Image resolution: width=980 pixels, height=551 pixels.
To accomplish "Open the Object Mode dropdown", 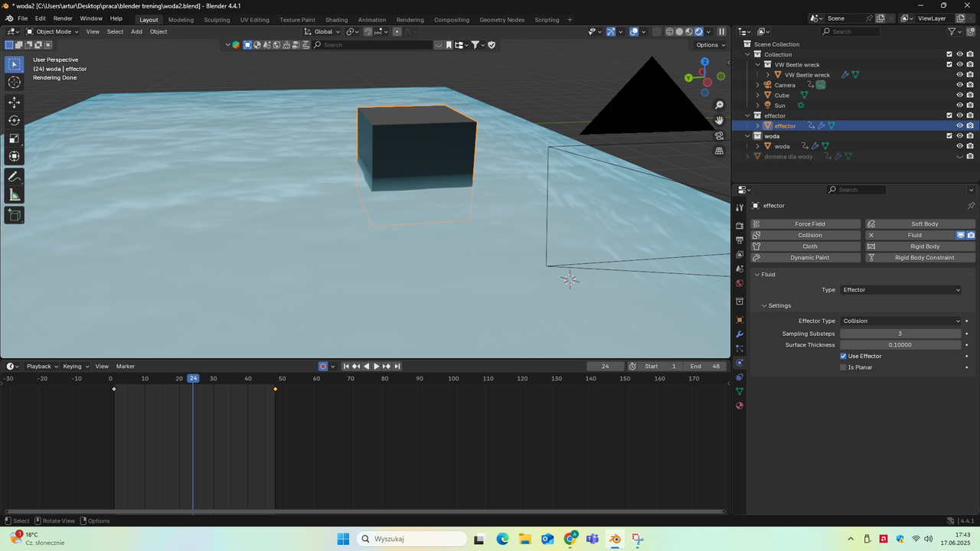I will [x=53, y=31].
